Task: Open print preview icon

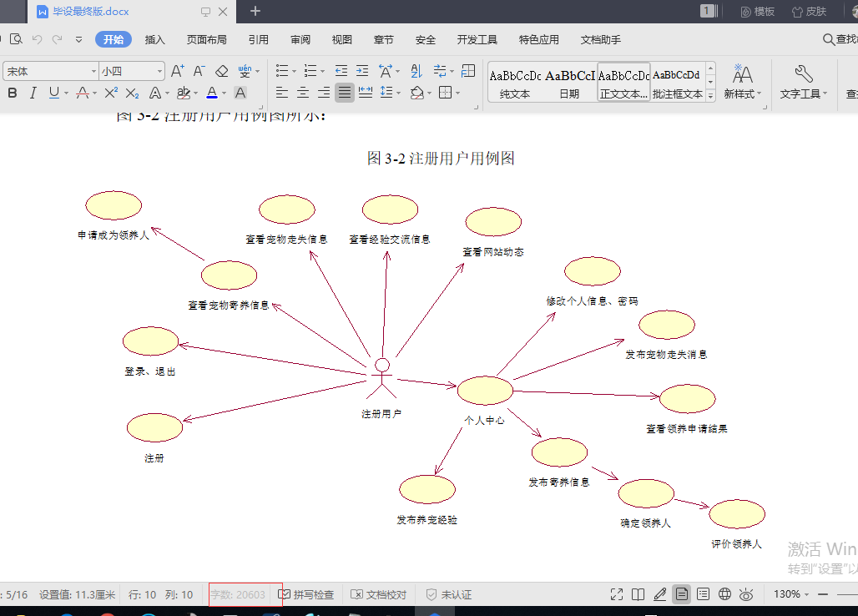Action: (x=17, y=39)
